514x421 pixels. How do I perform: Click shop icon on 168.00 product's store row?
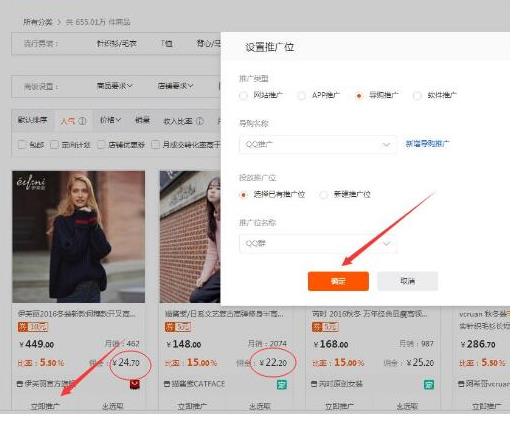coord(314,384)
